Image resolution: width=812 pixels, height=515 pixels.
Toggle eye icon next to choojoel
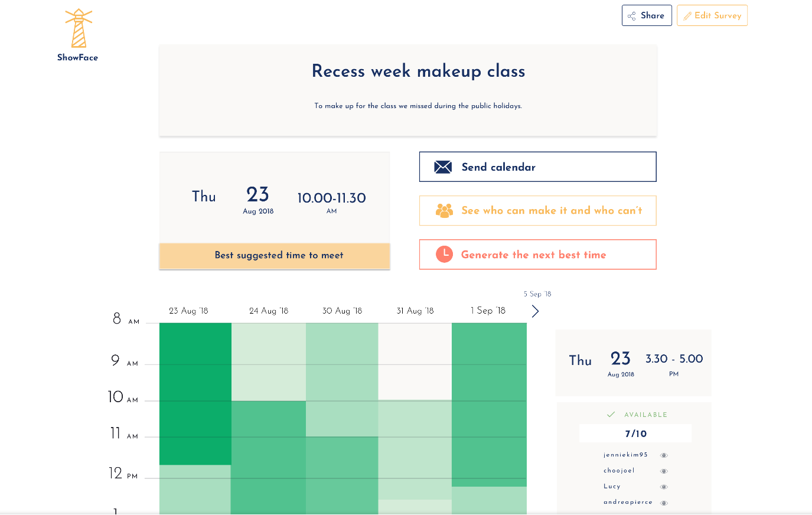664,471
